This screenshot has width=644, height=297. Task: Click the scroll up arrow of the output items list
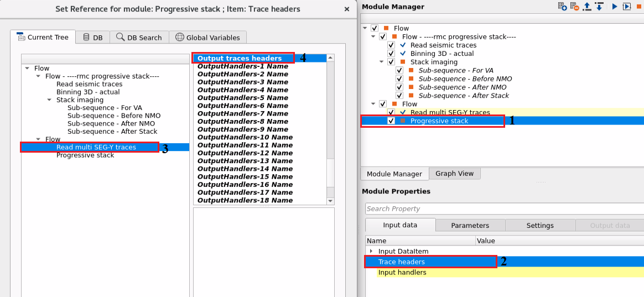tap(331, 58)
